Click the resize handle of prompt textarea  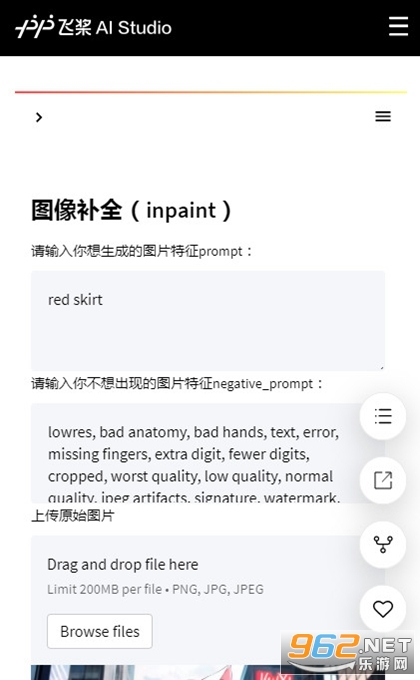pyautogui.click(x=381, y=367)
